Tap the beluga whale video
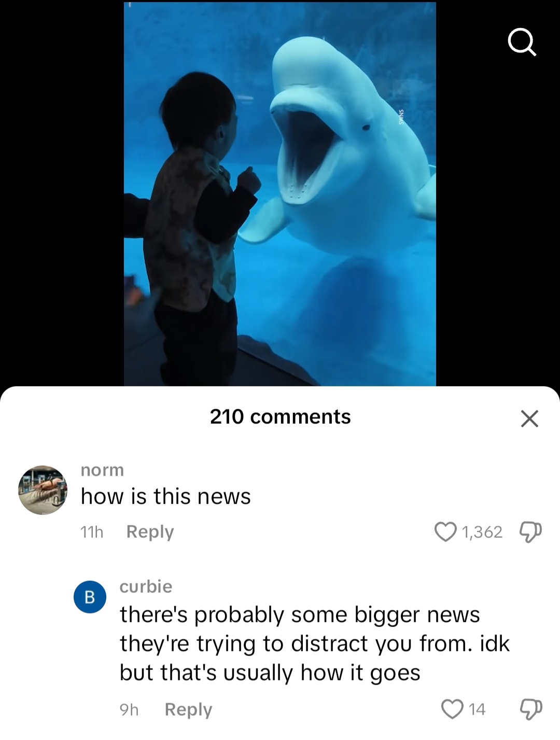This screenshot has height=740, width=560. 280,194
